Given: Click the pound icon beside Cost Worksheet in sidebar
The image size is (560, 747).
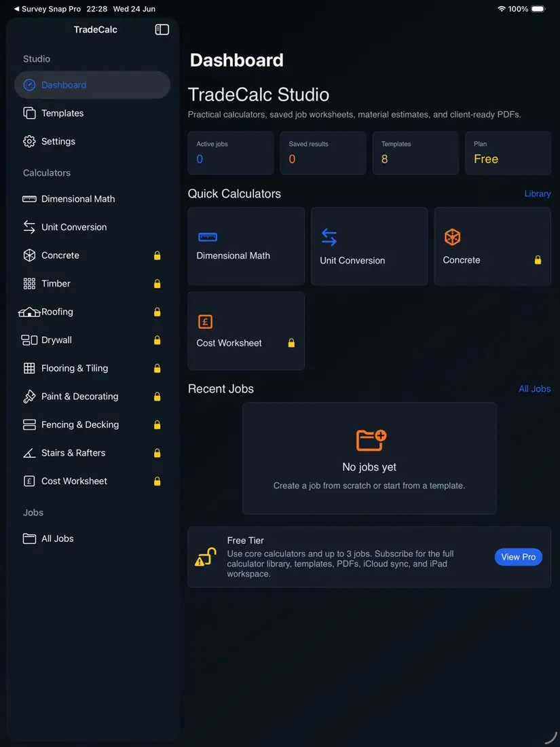Looking at the screenshot, I should click(x=29, y=481).
